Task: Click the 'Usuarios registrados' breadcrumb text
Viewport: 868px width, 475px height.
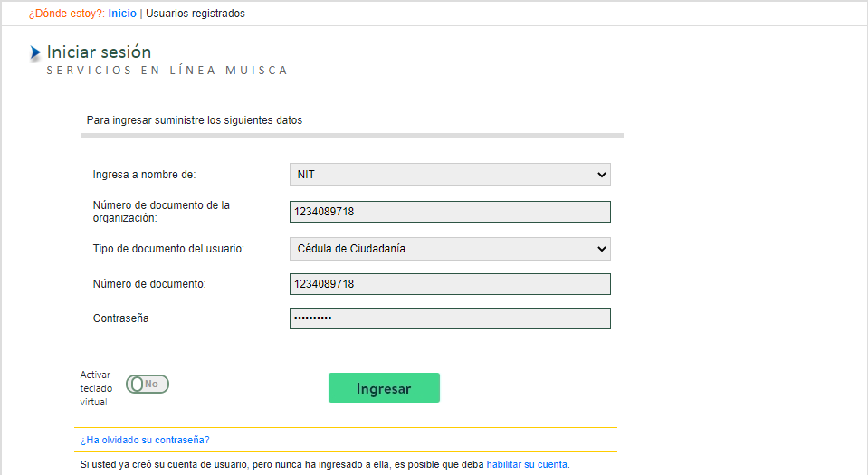Action: point(196,14)
